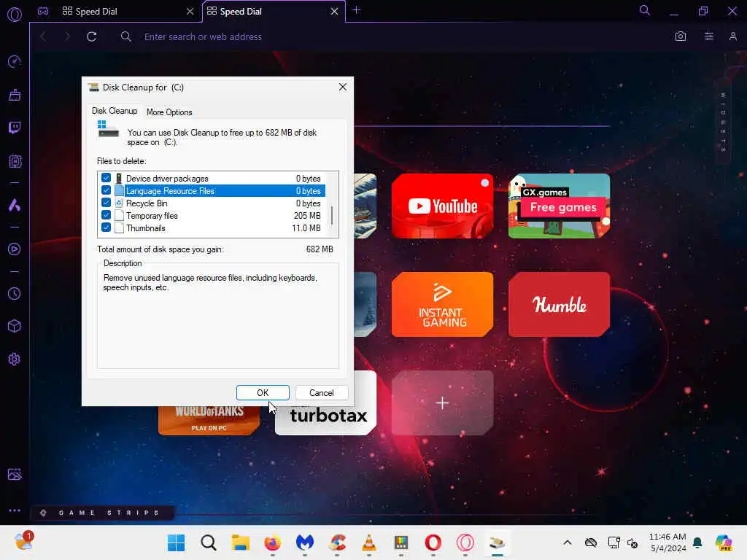Viewport: 747px width, 560px height.
Task: Uncheck Language Resource Files checkbox
Action: click(x=106, y=190)
